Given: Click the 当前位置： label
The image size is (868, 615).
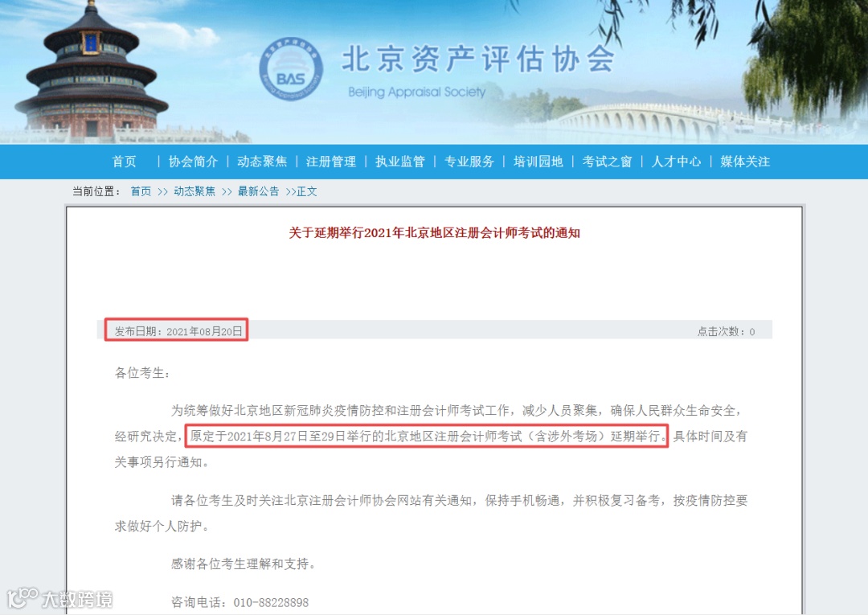Looking at the screenshot, I should tap(97, 191).
